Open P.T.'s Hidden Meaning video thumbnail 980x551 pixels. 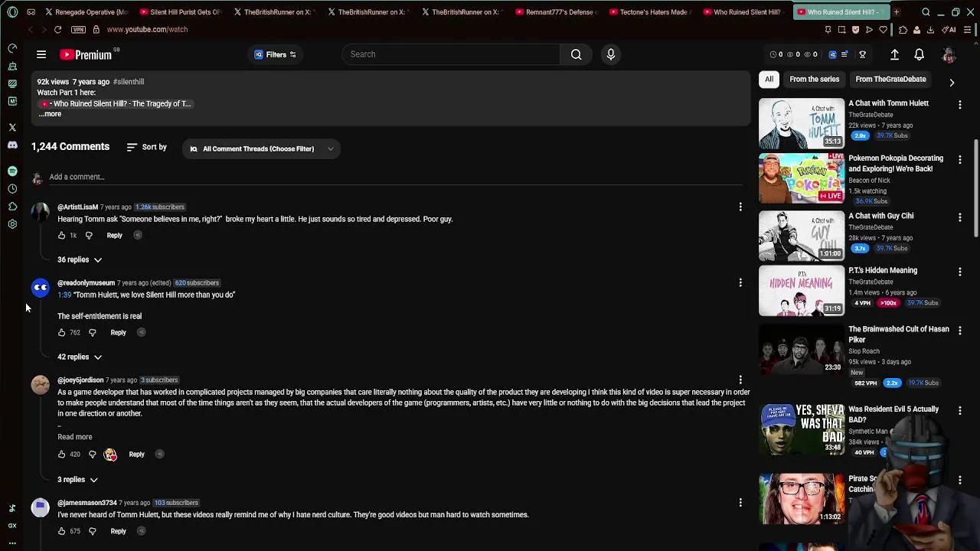tap(802, 291)
